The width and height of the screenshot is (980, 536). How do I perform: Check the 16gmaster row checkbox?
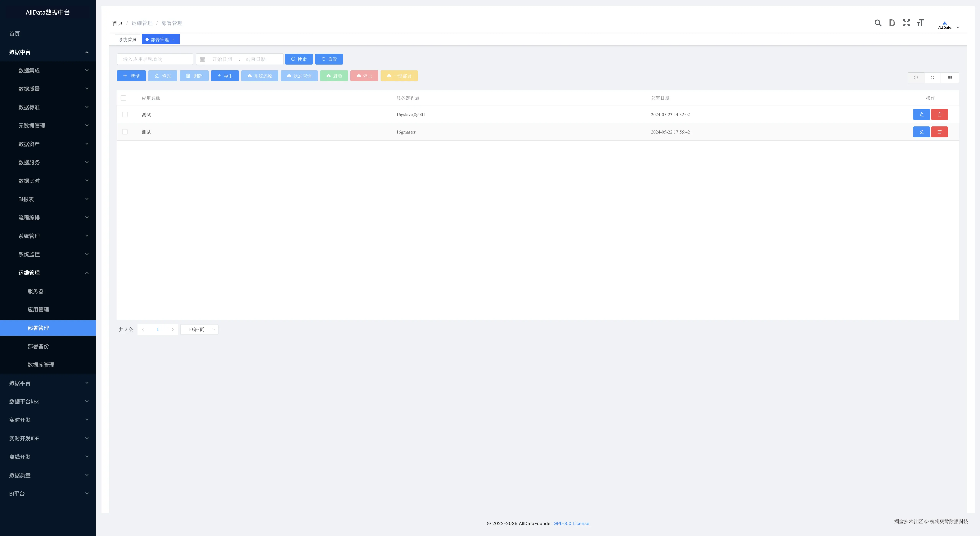coord(125,132)
